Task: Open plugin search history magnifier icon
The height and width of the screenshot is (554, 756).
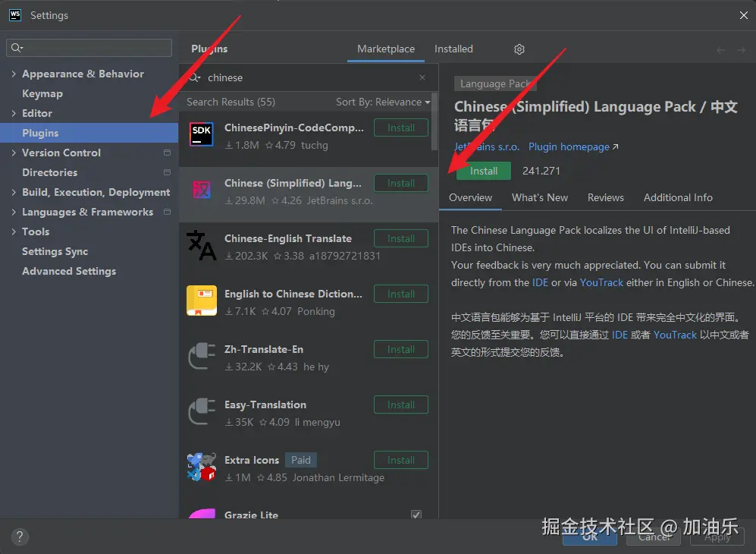Action: pos(195,77)
